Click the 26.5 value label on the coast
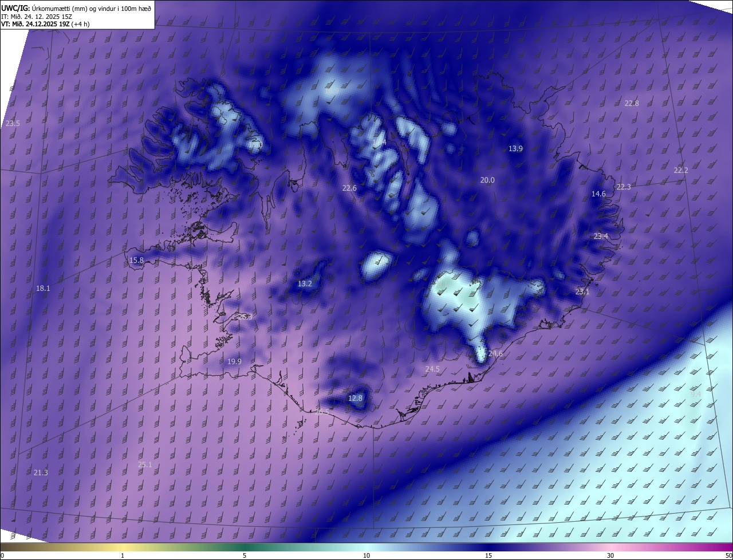 [x=322, y=412]
